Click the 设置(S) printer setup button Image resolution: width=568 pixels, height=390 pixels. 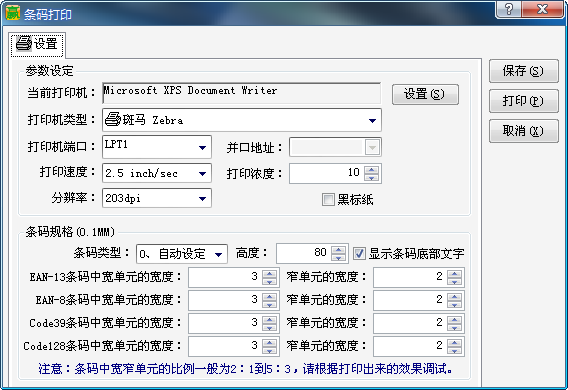tap(425, 95)
